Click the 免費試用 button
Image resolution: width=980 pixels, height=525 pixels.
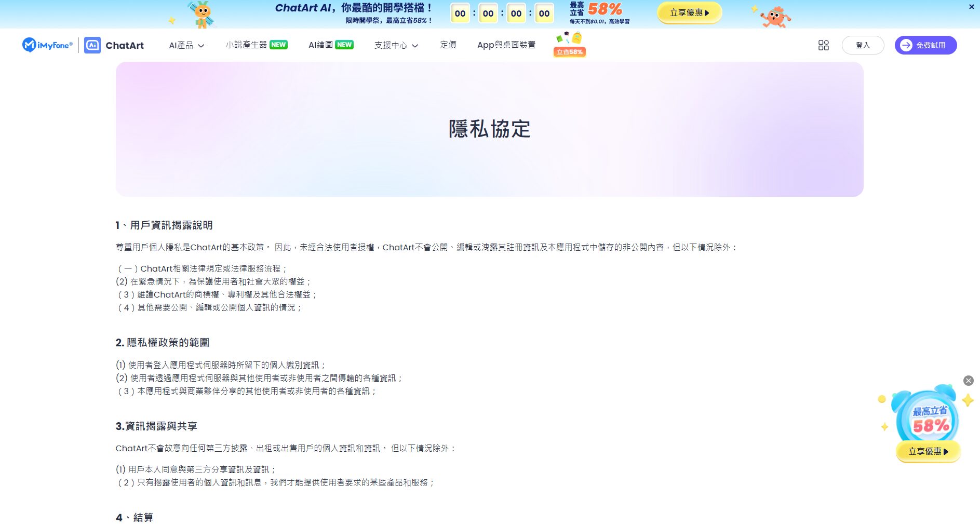point(925,45)
